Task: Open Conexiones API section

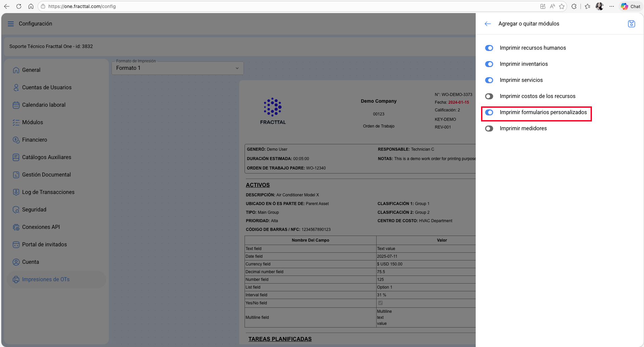Action: [56, 227]
